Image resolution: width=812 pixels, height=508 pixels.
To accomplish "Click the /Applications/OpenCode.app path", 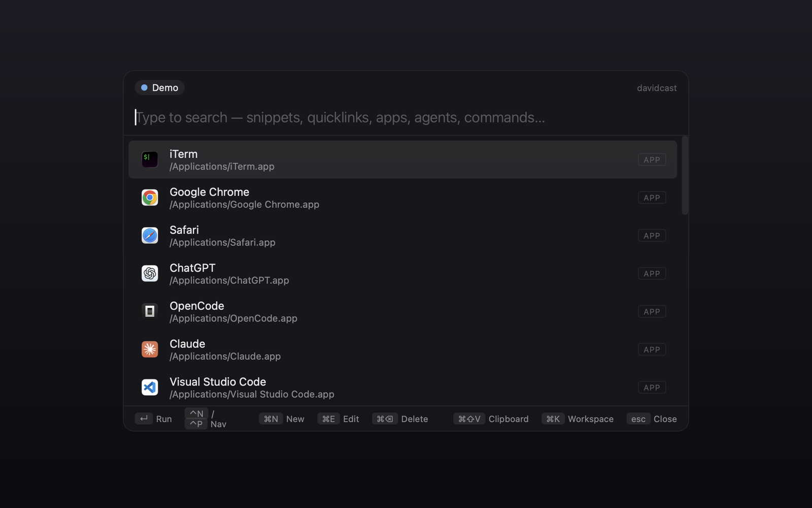I will [233, 319].
